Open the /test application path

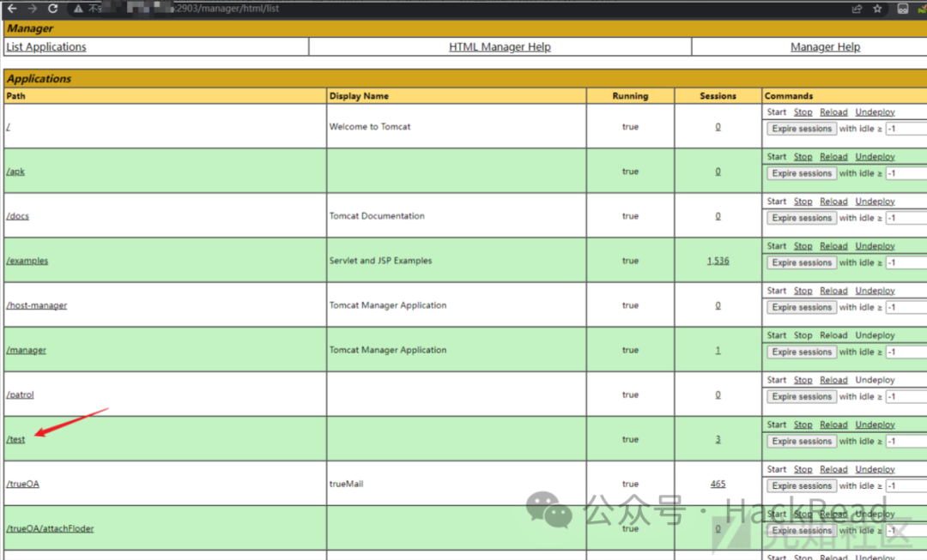click(x=15, y=439)
